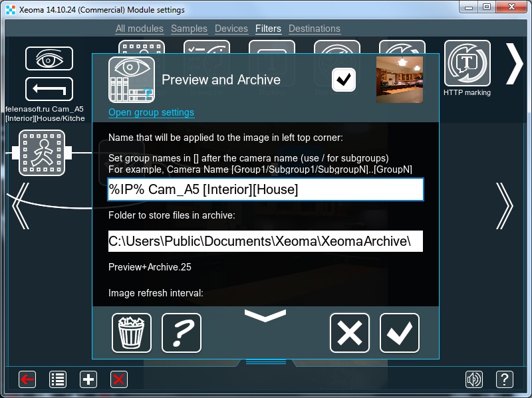Image resolution: width=532 pixels, height=398 pixels.
Task: Add a new camera with the plus icon
Action: pos(88,379)
